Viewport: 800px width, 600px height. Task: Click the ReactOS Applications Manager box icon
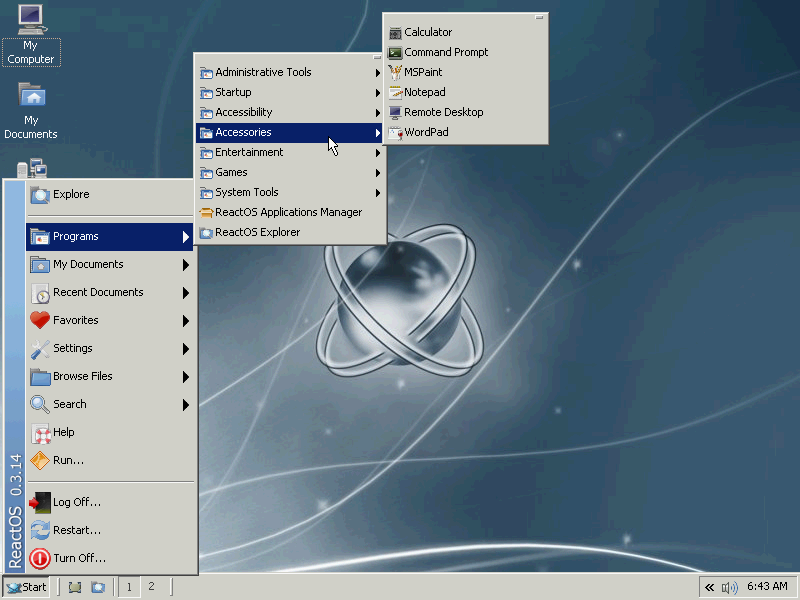206,212
